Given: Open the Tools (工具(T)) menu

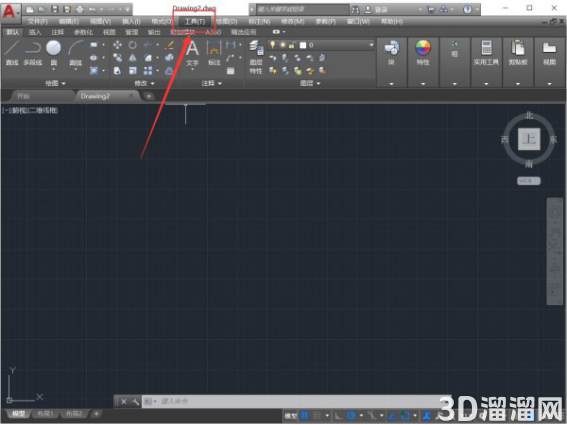Looking at the screenshot, I should click(x=195, y=22).
